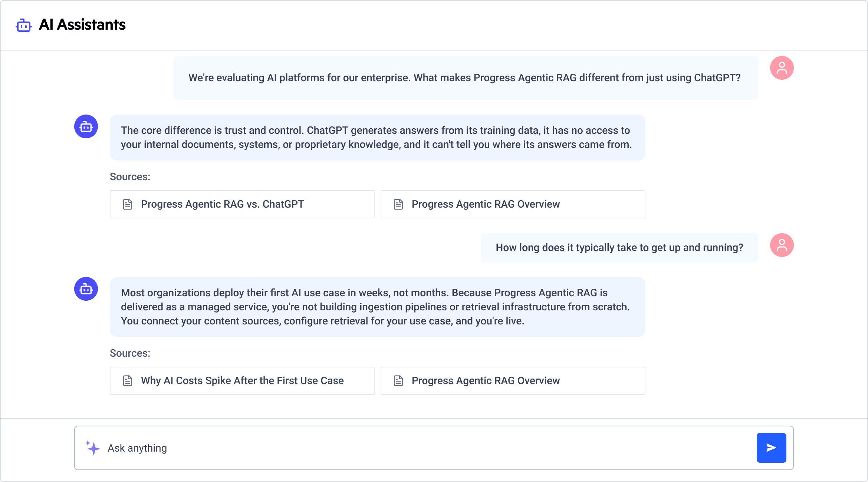Click the user avatar beside the setup time question
This screenshot has width=868, height=482.
(x=782, y=245)
